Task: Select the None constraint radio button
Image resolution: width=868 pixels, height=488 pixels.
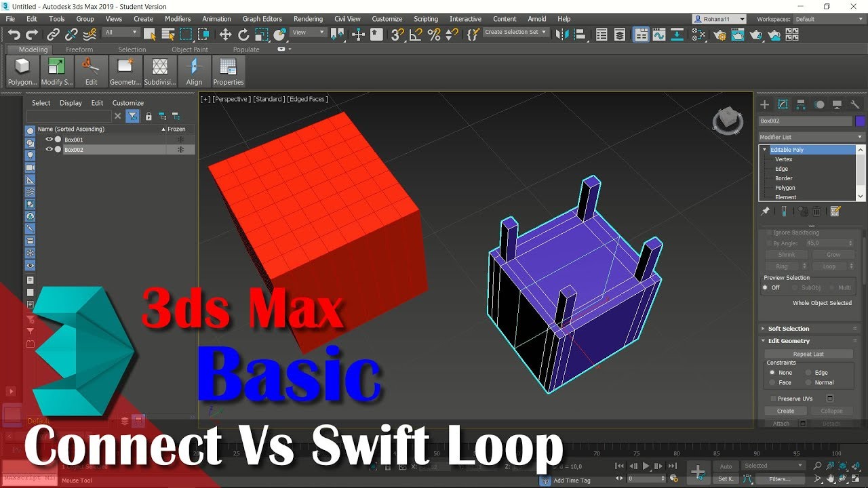Action: 772,372
